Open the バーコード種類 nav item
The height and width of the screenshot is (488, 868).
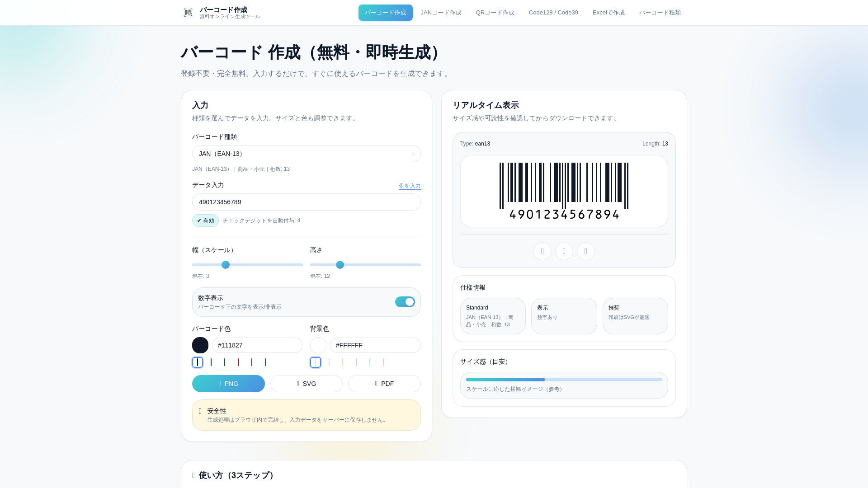coord(660,13)
